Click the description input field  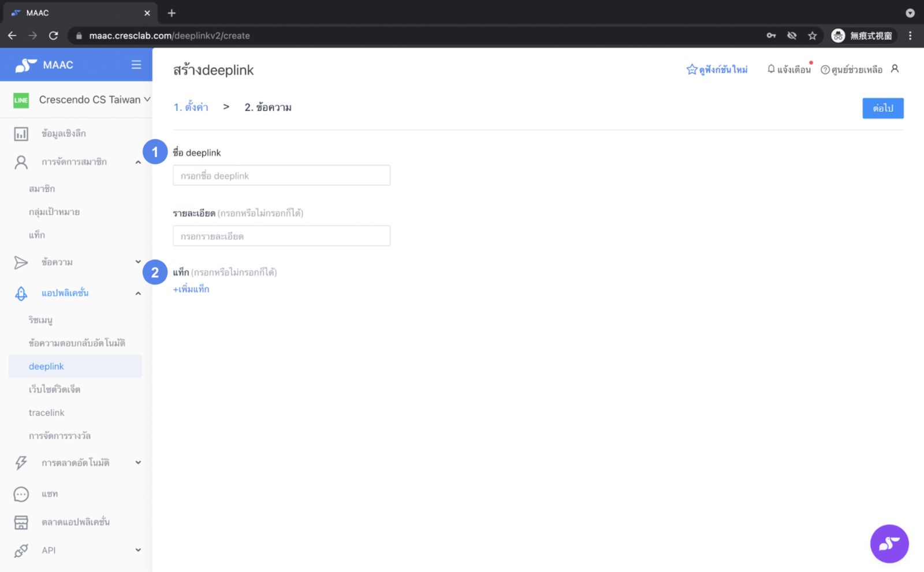[281, 236]
